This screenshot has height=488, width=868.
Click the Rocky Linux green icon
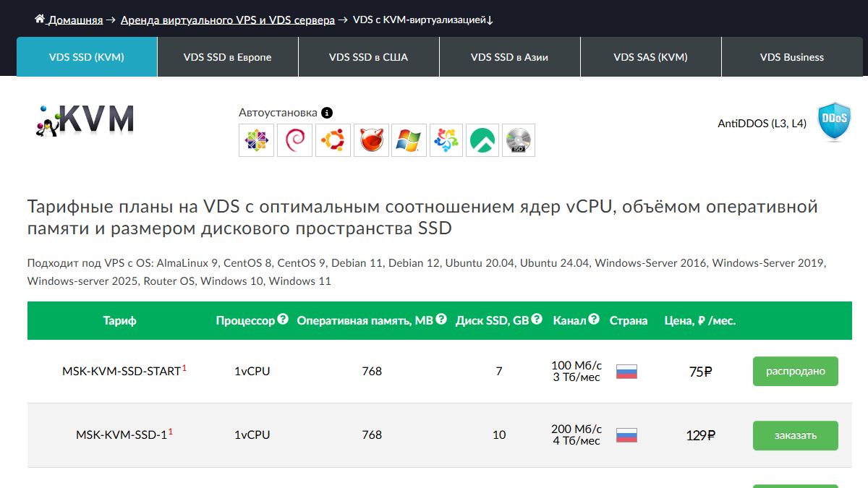tap(482, 140)
